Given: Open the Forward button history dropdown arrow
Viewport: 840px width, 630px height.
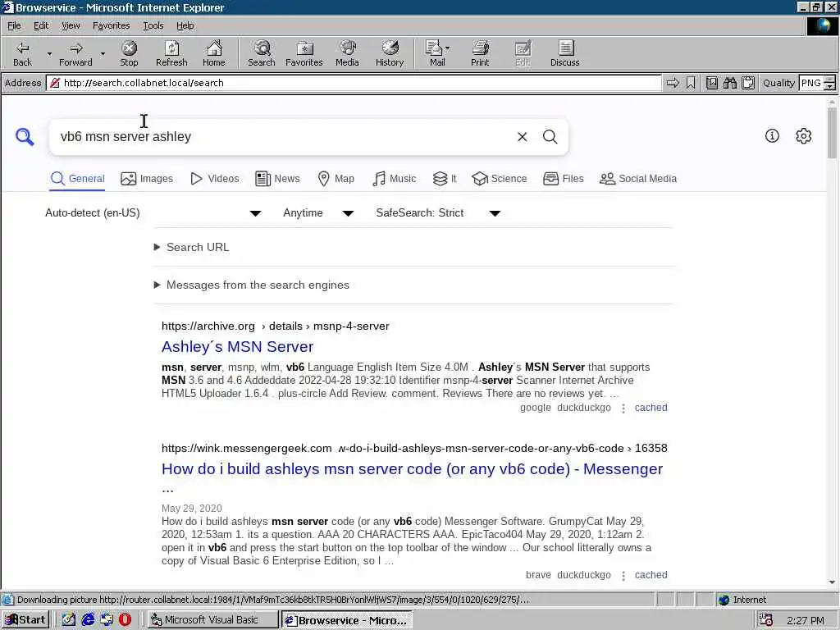Looking at the screenshot, I should click(x=103, y=53).
